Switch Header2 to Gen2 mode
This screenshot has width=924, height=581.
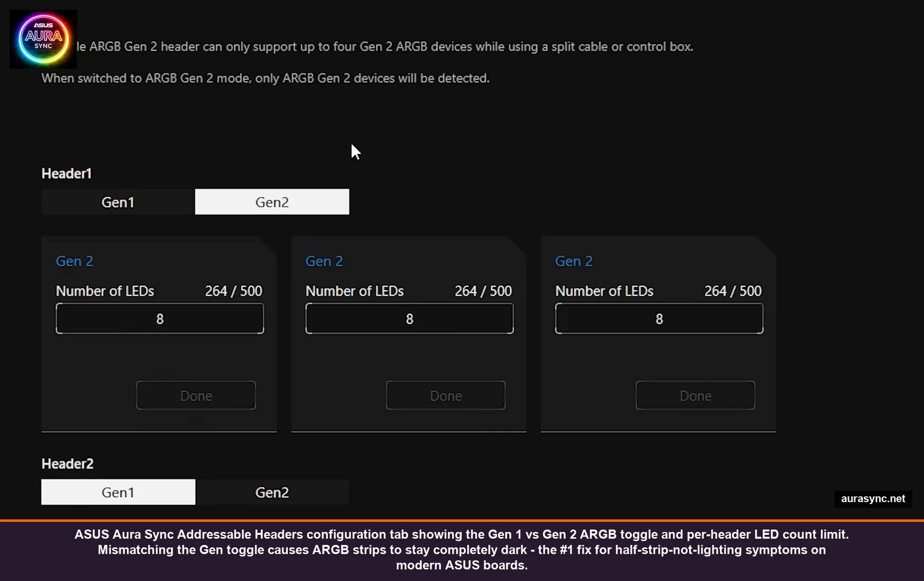pos(272,492)
